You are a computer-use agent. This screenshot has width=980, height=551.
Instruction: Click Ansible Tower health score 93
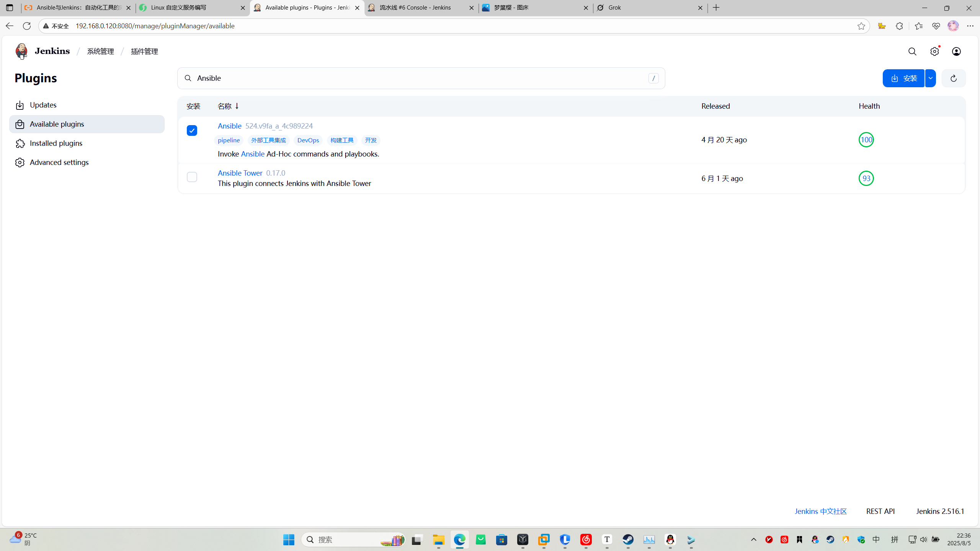pos(866,178)
